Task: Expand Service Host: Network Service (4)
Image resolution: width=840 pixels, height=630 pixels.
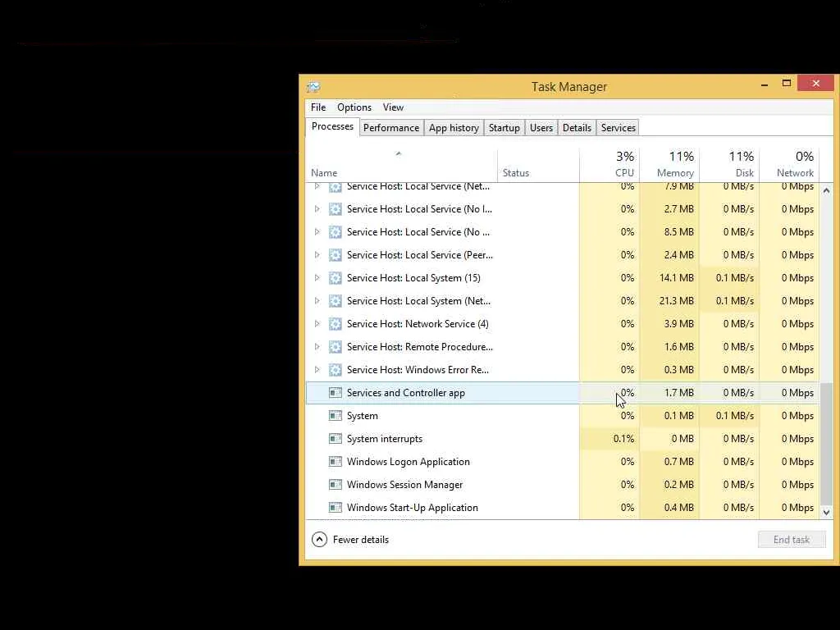Action: pyautogui.click(x=317, y=324)
